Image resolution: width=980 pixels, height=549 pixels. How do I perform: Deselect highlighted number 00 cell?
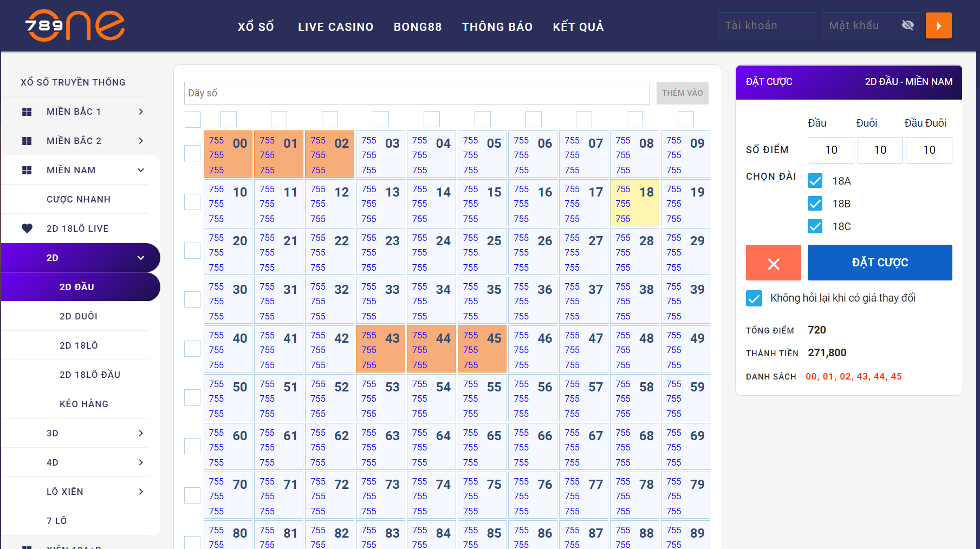(x=228, y=154)
